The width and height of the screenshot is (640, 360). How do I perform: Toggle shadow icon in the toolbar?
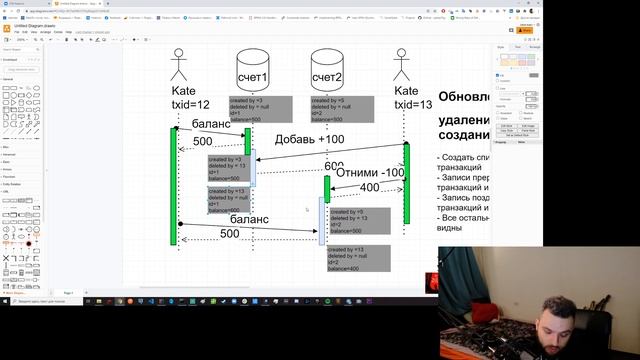pyautogui.click(x=104, y=40)
